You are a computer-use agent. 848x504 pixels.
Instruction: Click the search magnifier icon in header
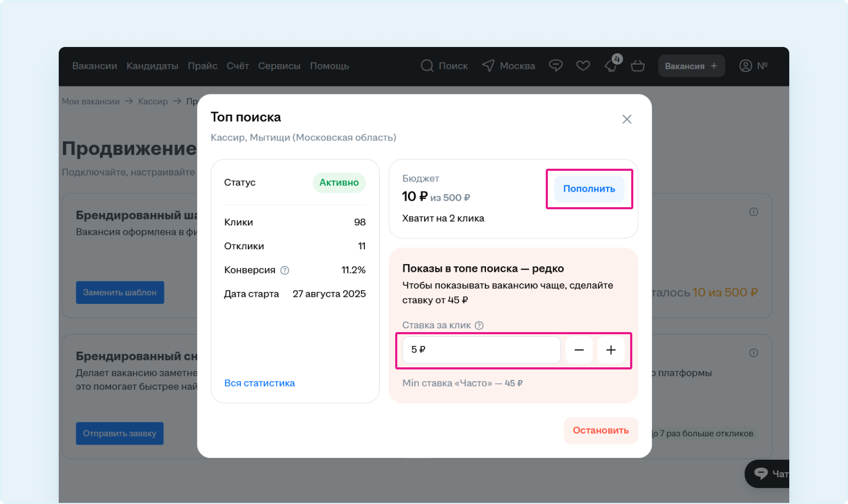[427, 66]
